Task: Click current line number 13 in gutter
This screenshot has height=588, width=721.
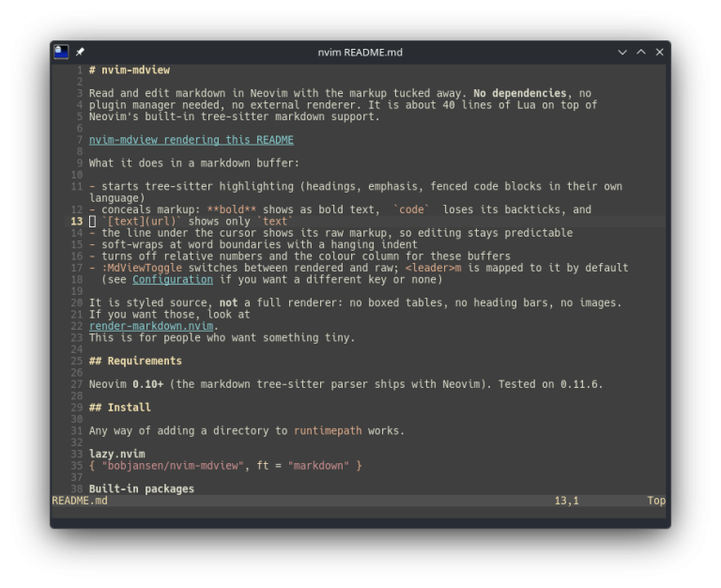Action: pos(76,222)
